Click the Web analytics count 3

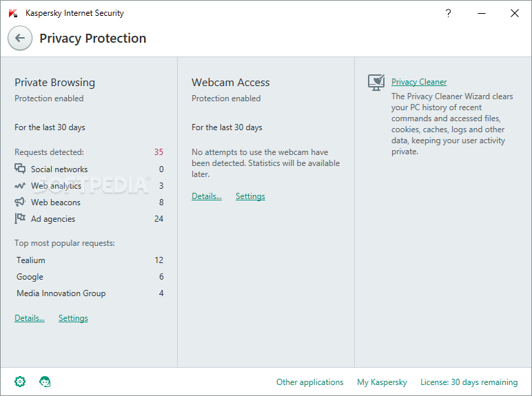point(161,186)
